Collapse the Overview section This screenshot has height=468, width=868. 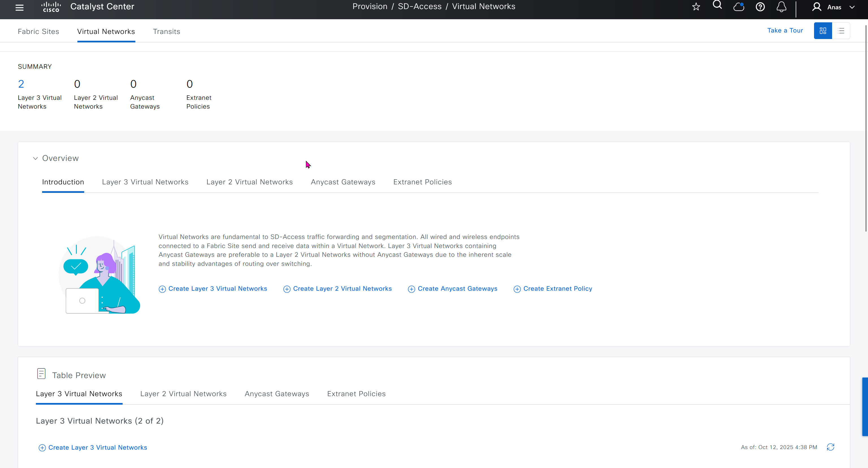[x=35, y=158]
